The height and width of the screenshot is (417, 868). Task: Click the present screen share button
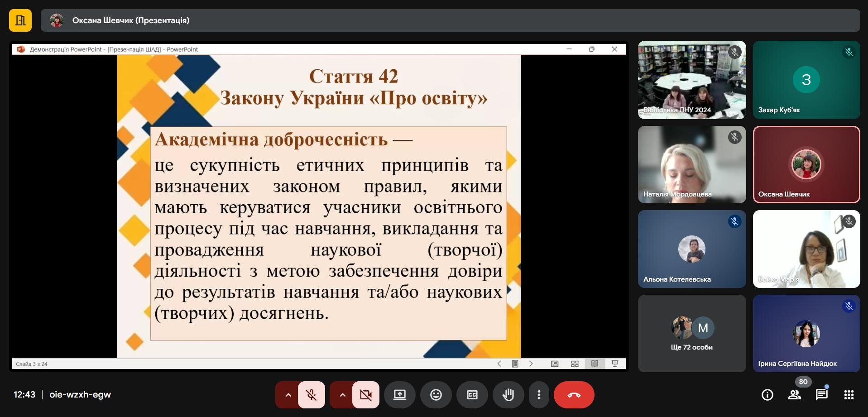pyautogui.click(x=399, y=395)
